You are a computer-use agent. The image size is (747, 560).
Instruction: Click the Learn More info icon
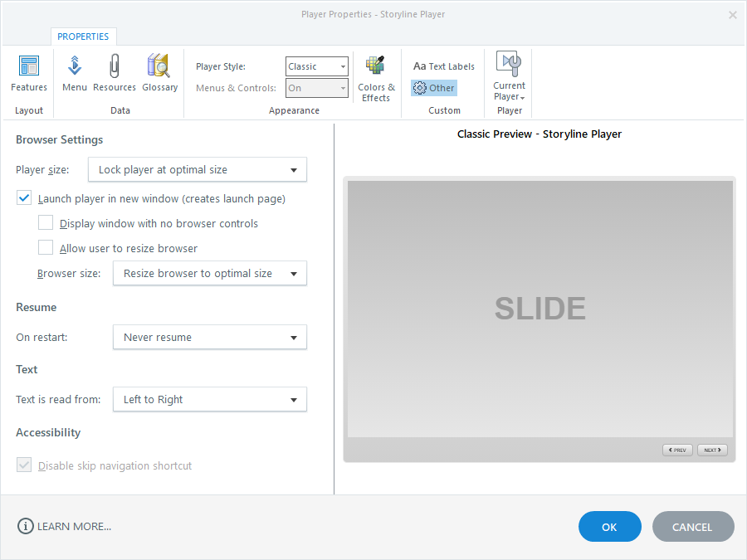coord(25,526)
